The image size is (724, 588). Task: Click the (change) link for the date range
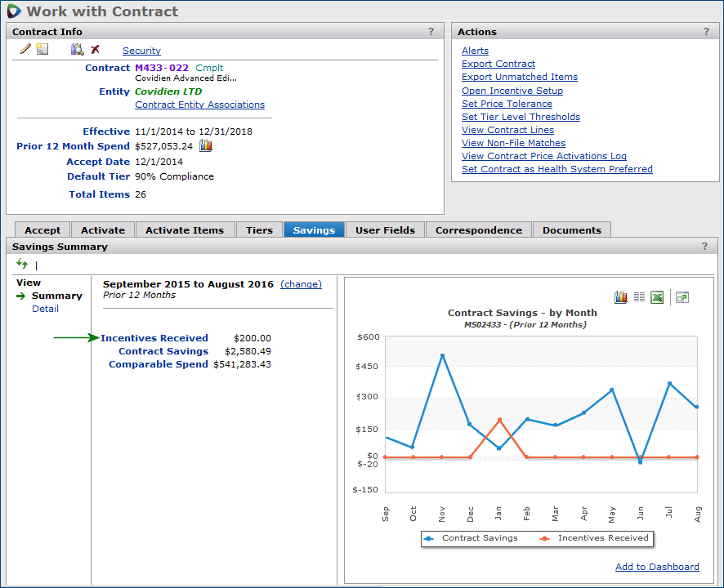(301, 284)
